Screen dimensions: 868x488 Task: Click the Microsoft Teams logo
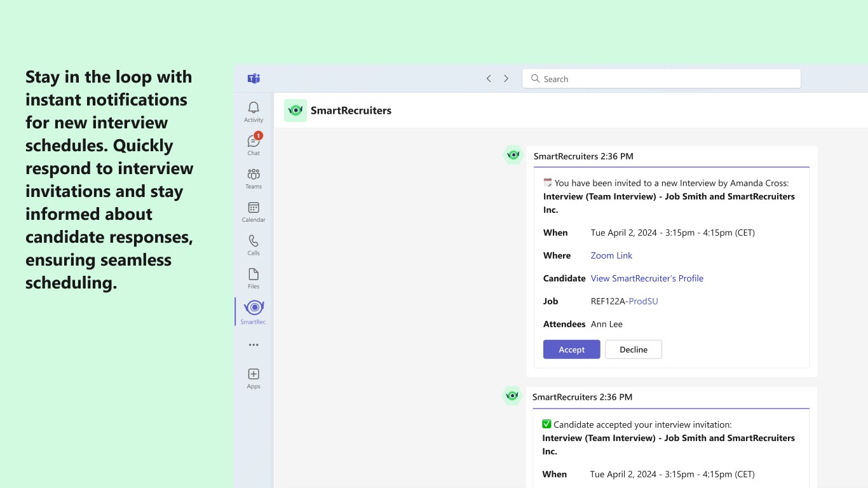click(254, 79)
